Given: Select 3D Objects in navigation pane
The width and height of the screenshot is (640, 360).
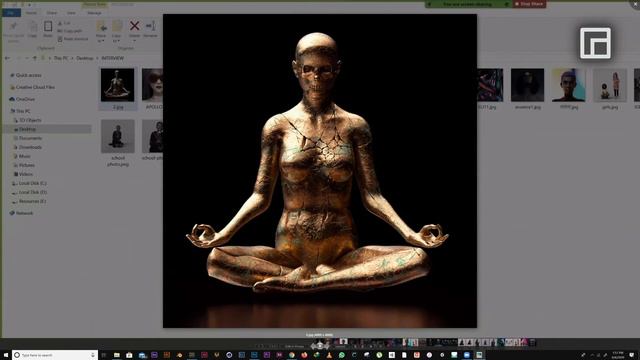Looking at the screenshot, I should [x=30, y=120].
